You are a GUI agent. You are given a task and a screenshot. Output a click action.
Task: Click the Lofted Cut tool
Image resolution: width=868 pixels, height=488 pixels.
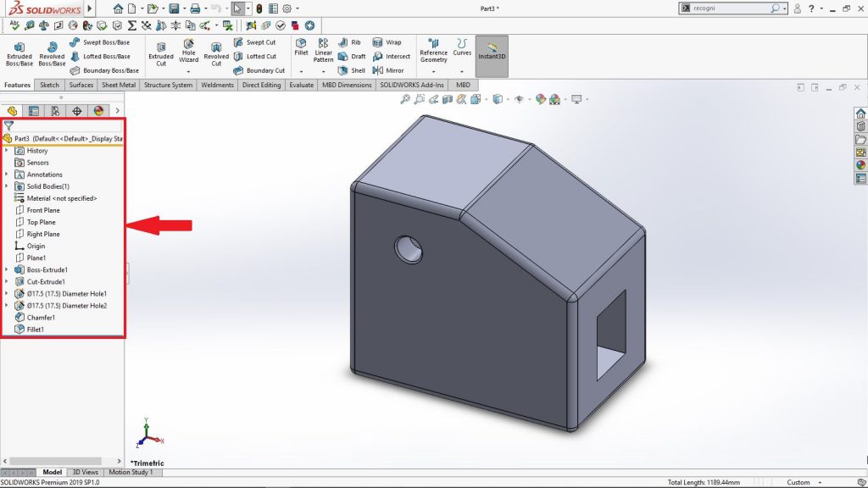coord(254,57)
